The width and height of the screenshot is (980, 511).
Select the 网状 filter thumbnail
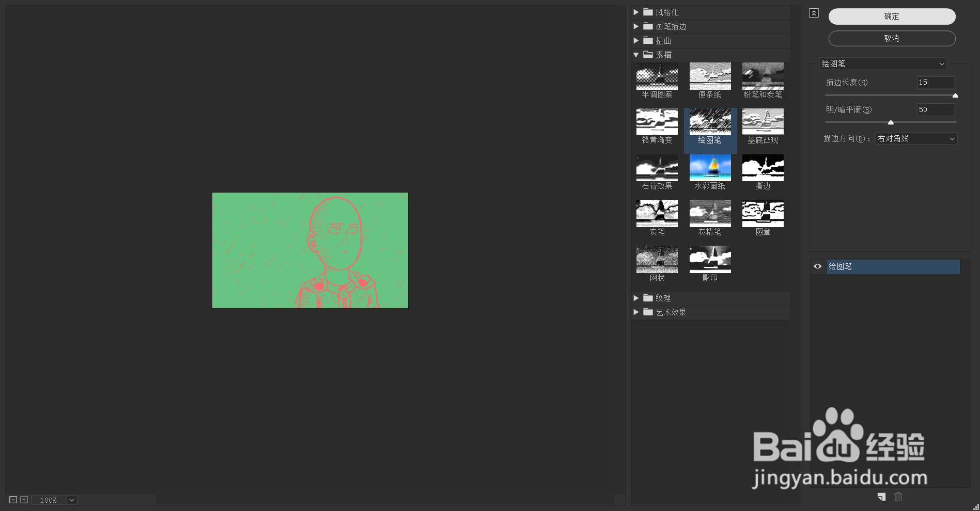click(657, 260)
